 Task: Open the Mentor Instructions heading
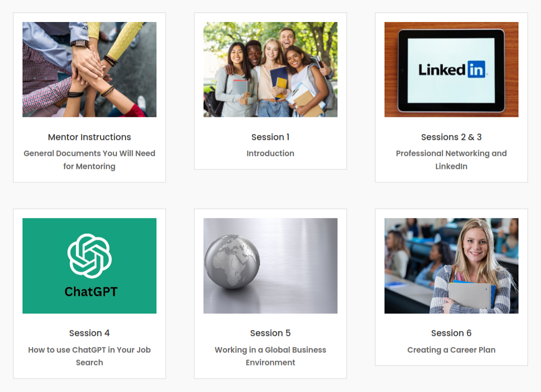[89, 137]
